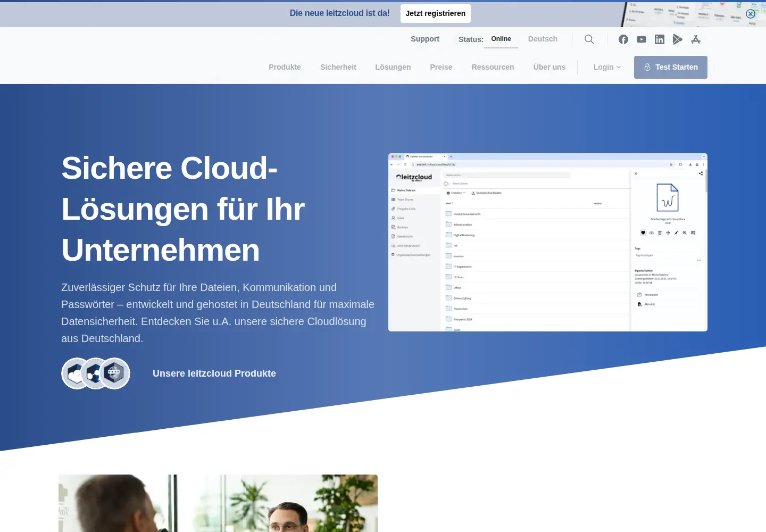
Task: Open the Google Play store icon
Action: pos(678,39)
